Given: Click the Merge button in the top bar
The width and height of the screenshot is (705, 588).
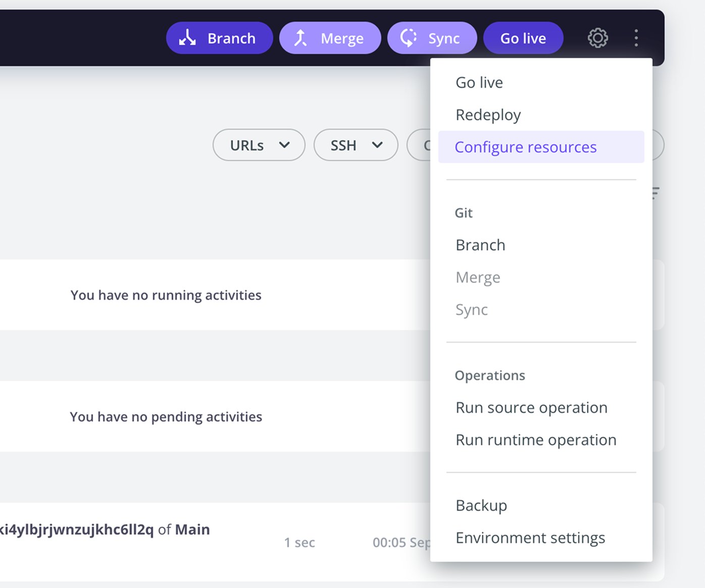Looking at the screenshot, I should 330,38.
